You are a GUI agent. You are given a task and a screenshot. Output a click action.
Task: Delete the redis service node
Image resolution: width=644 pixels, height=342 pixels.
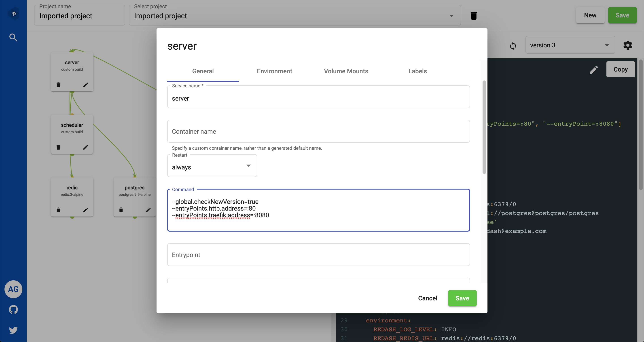[58, 210]
